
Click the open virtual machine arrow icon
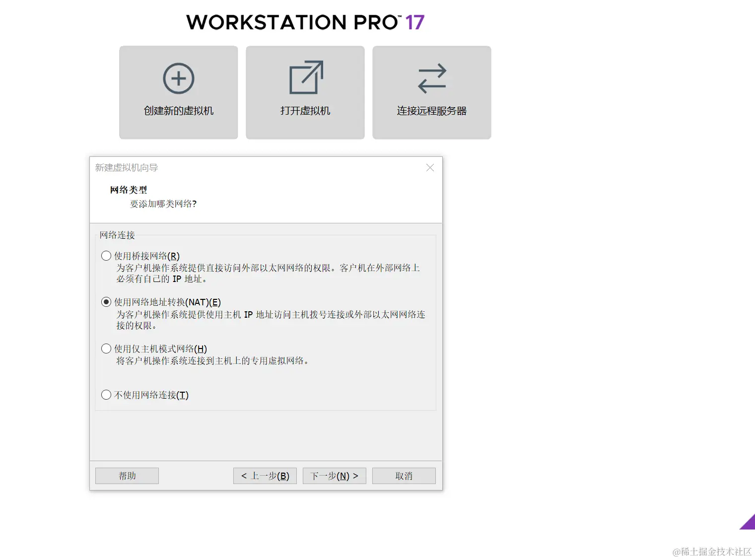(x=306, y=77)
